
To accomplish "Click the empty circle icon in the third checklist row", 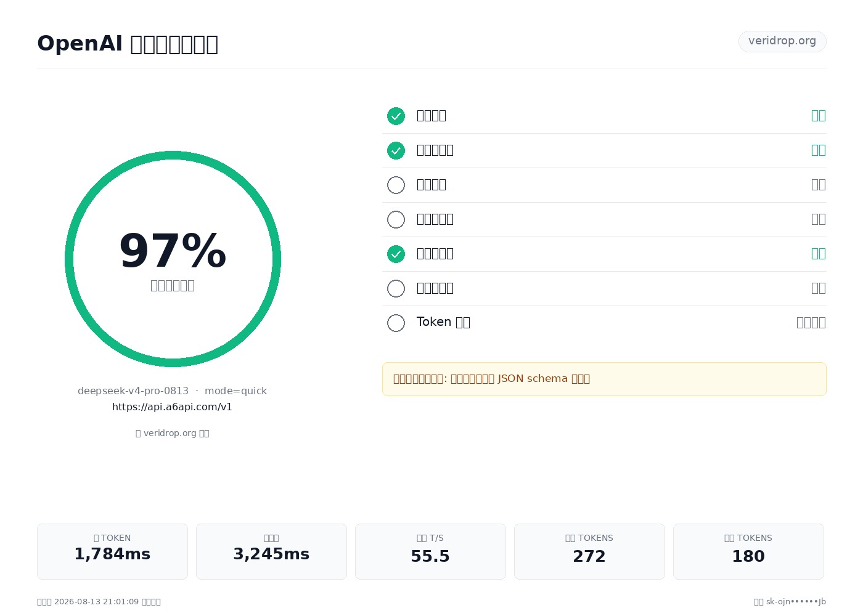I will click(x=396, y=185).
